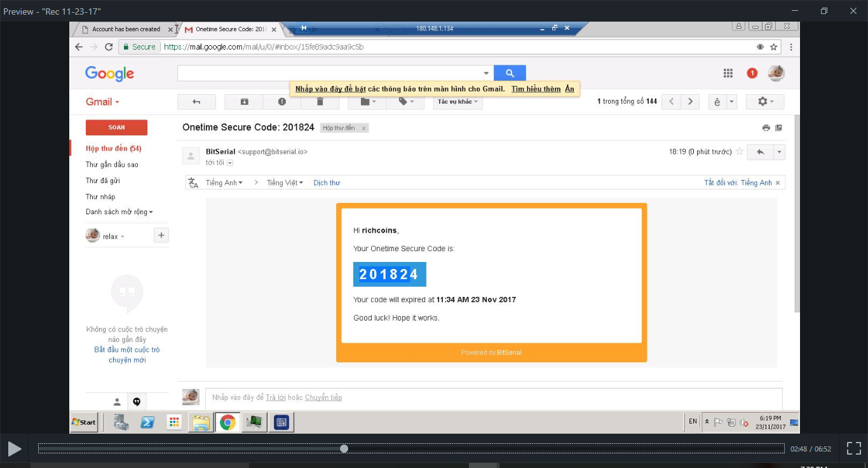Click the print email icon

click(766, 128)
